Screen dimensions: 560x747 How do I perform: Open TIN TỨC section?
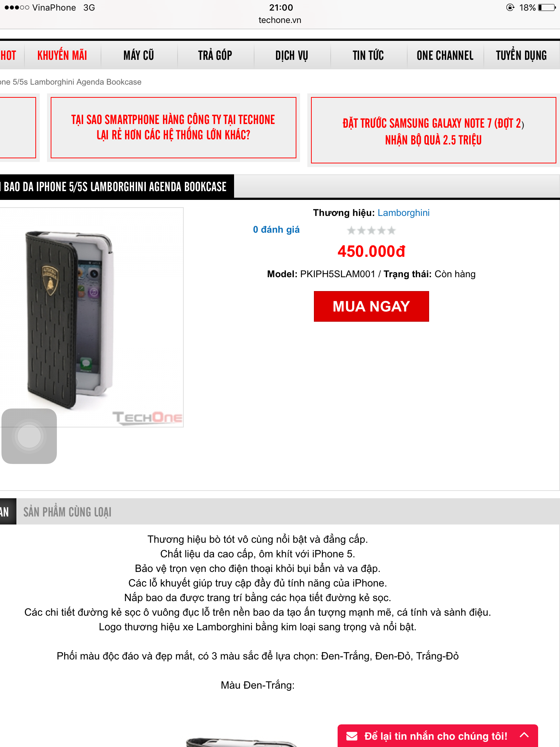click(x=368, y=55)
